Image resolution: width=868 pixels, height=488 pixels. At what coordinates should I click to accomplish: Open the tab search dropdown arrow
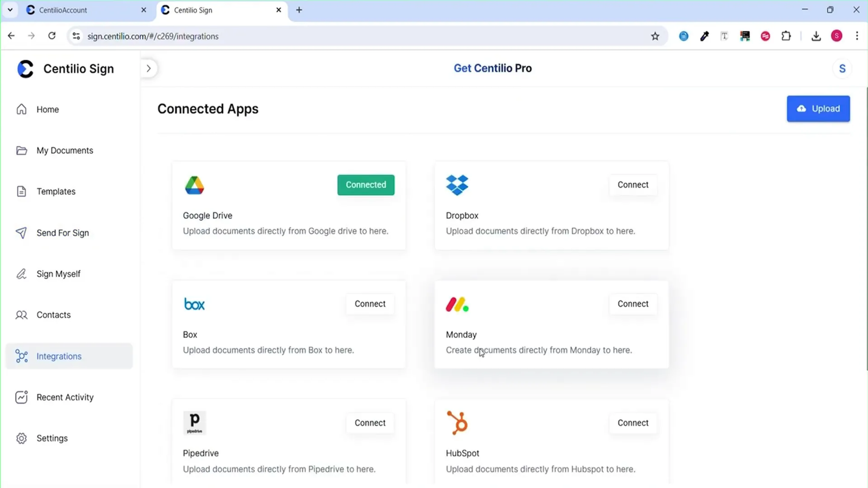[10, 10]
